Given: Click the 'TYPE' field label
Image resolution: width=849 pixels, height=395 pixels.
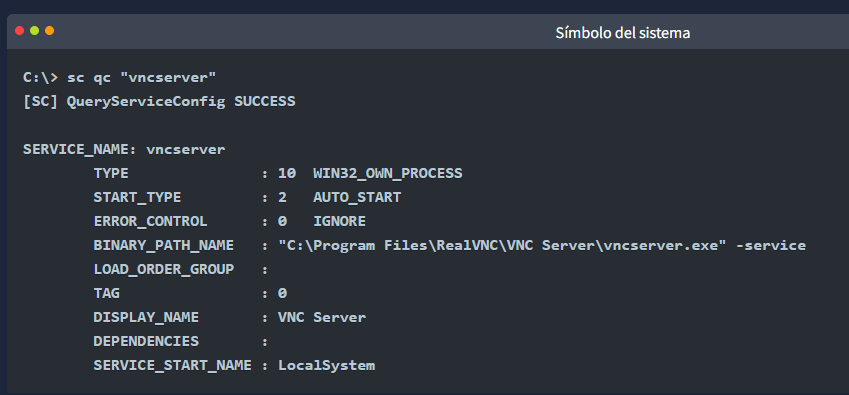Looking at the screenshot, I should click(x=111, y=174).
